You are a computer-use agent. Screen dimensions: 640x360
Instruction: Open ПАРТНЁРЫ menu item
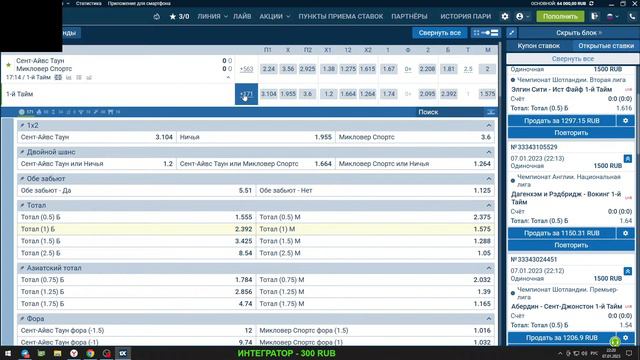point(409,16)
